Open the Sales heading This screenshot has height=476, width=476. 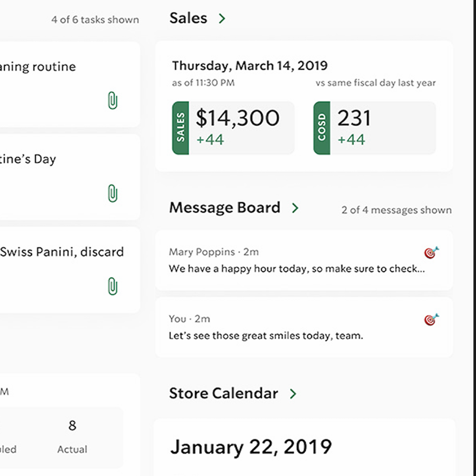[x=188, y=18]
